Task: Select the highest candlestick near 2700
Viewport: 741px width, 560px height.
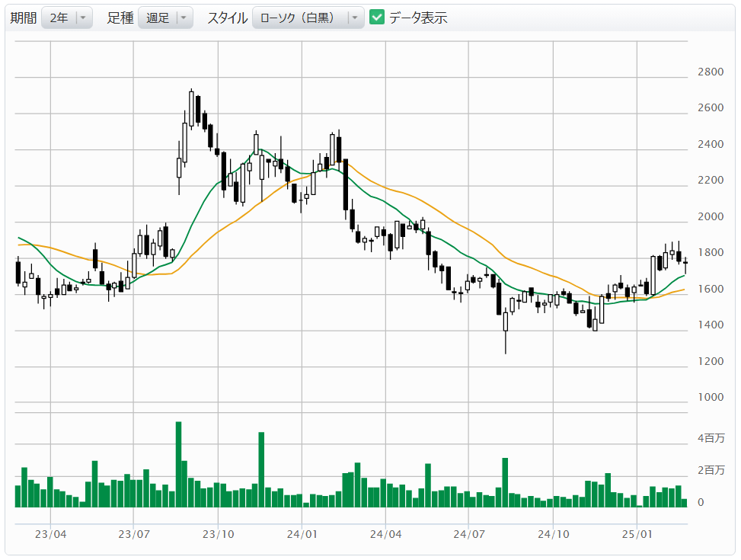Action: coord(191,108)
